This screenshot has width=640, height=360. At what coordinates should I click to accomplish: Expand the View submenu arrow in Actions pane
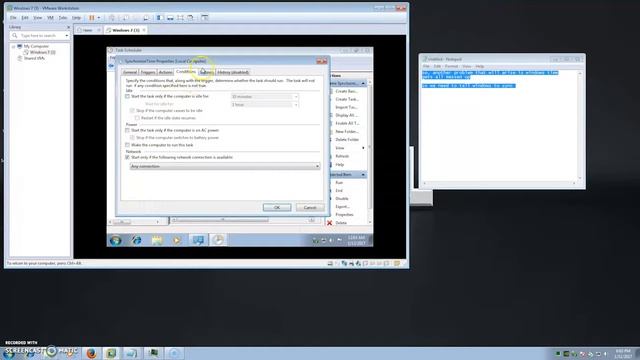(x=363, y=148)
